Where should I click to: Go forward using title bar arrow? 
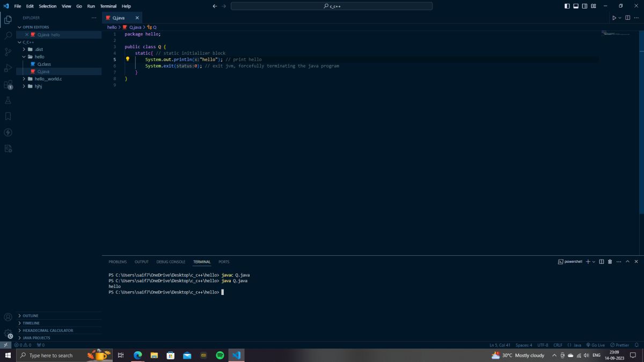click(224, 6)
